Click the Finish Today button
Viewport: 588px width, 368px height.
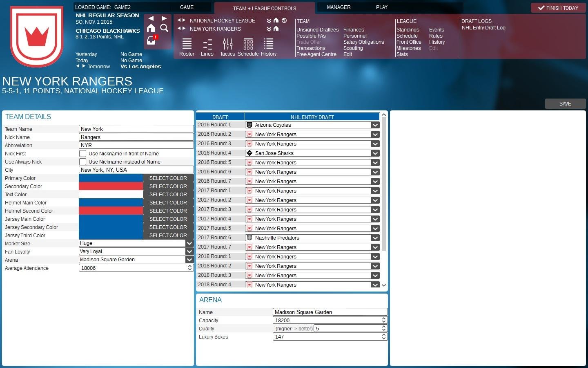[x=558, y=7]
